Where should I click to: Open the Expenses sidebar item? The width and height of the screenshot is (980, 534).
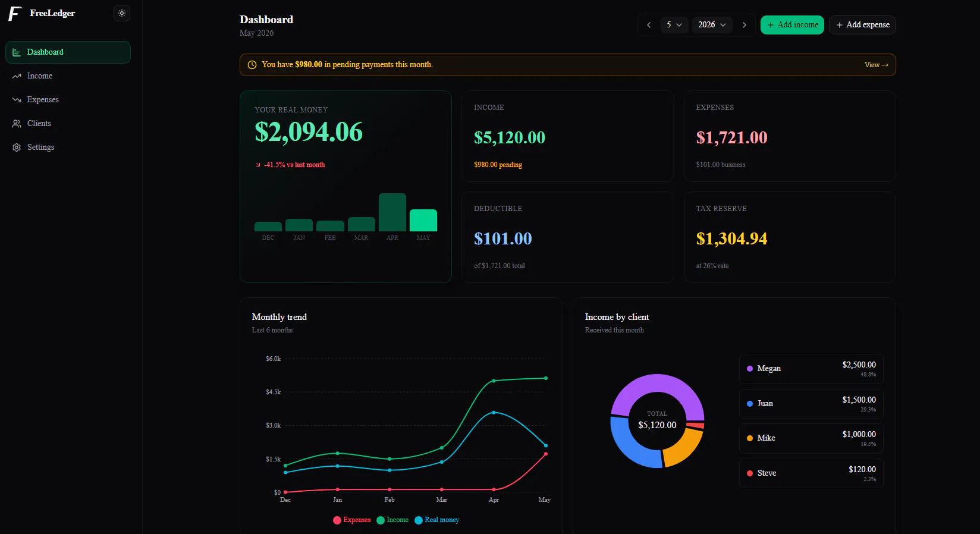[x=68, y=100]
